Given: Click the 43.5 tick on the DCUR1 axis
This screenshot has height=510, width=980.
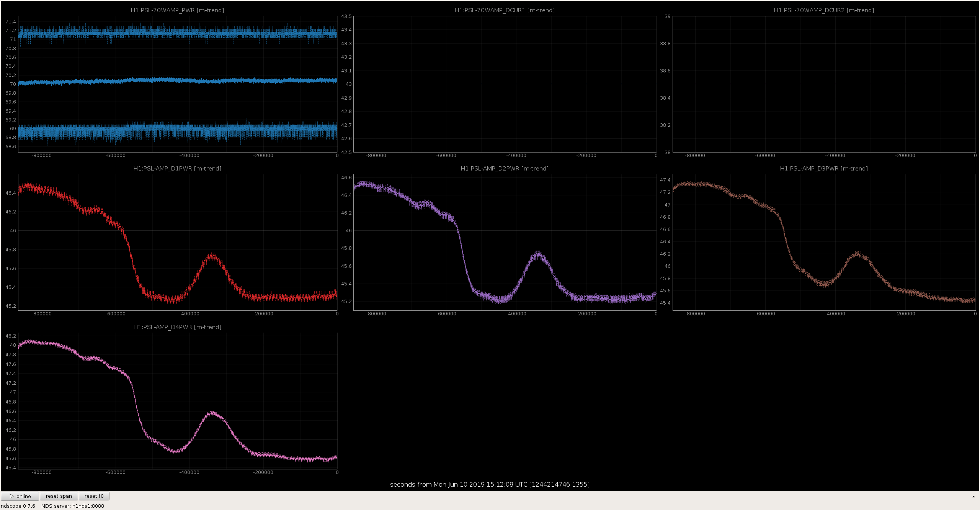Looking at the screenshot, I should 346,16.
